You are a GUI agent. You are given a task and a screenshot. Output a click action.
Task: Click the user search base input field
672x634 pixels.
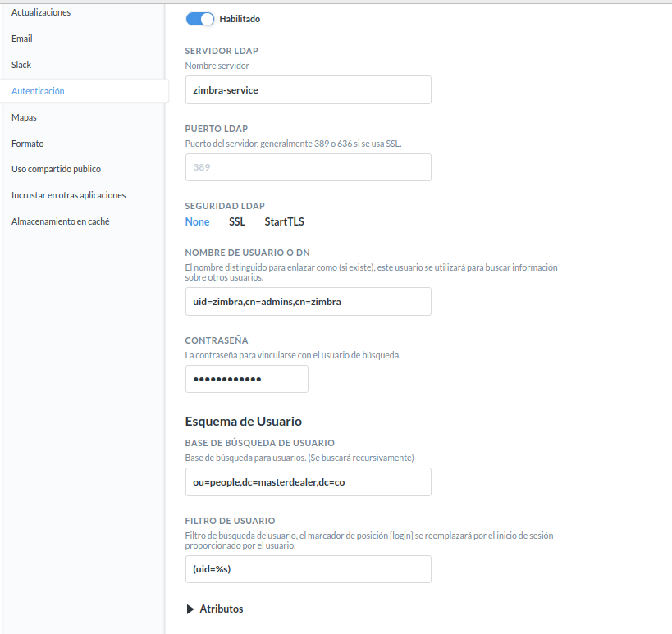[308, 481]
